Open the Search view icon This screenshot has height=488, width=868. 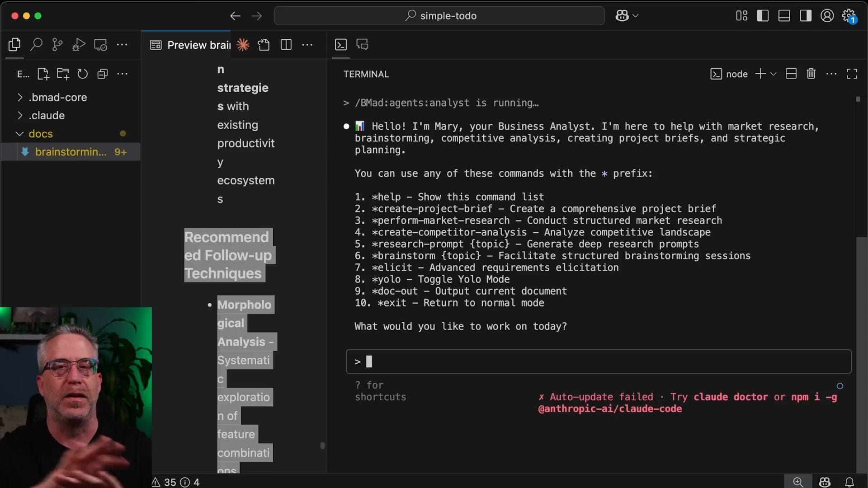coord(36,44)
